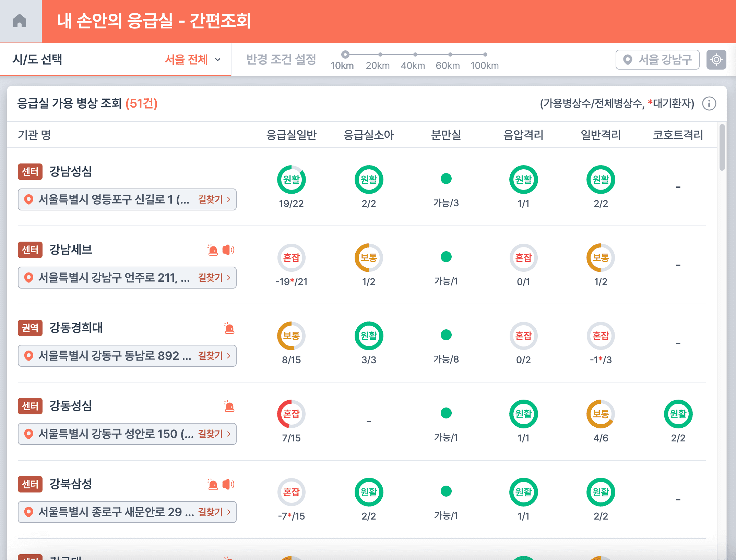Click 강북삼성 loudspeaker notice icon
This screenshot has width=736, height=560.
[x=228, y=484]
